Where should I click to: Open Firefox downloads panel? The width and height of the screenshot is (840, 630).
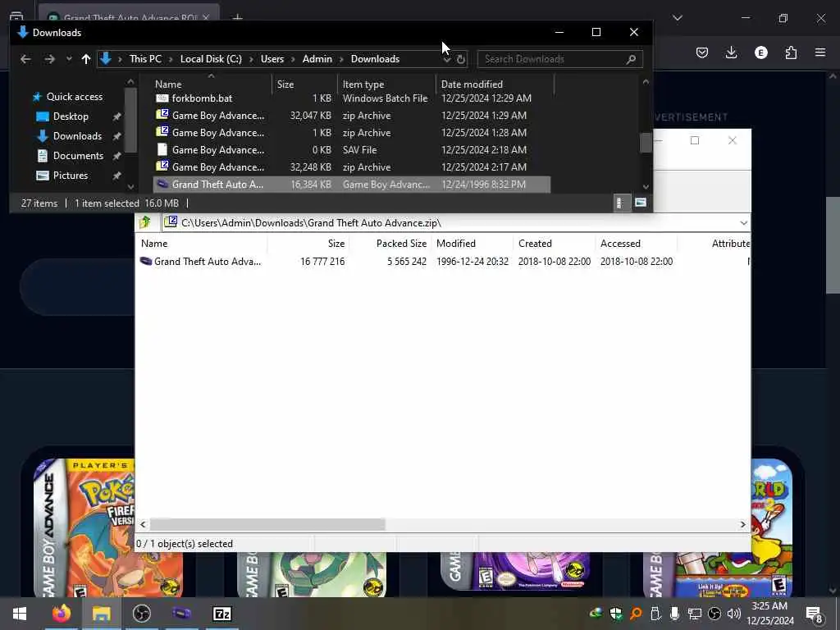click(731, 52)
